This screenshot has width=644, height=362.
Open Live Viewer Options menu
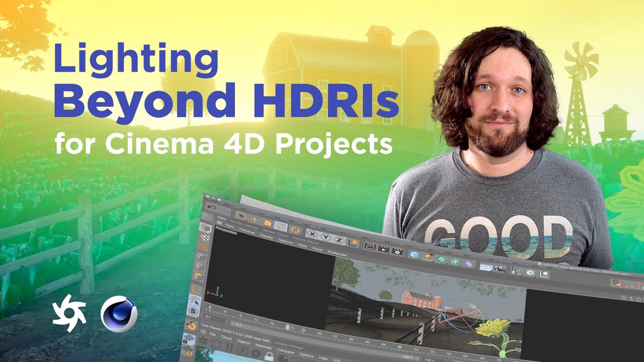coord(306,355)
